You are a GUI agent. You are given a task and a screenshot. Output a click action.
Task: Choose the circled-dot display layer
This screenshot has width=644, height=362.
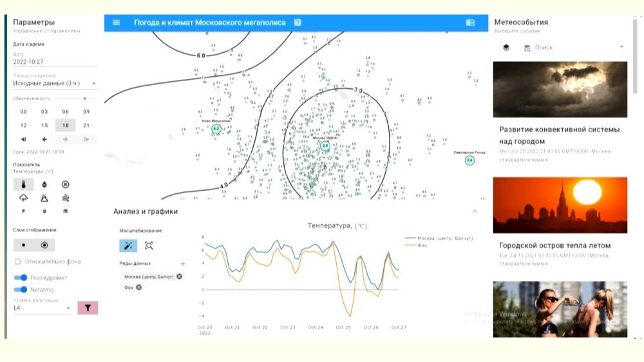(44, 245)
